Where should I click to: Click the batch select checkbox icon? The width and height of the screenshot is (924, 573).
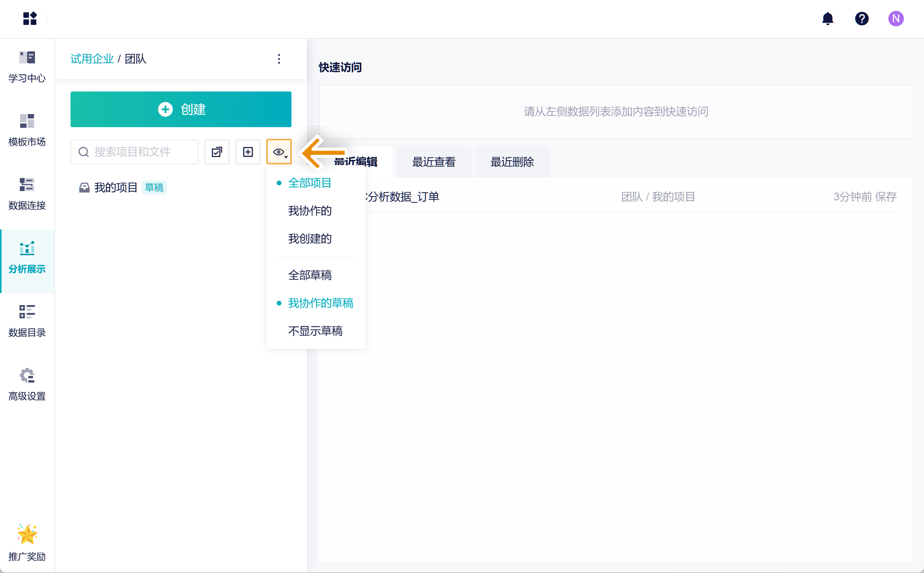click(x=217, y=152)
